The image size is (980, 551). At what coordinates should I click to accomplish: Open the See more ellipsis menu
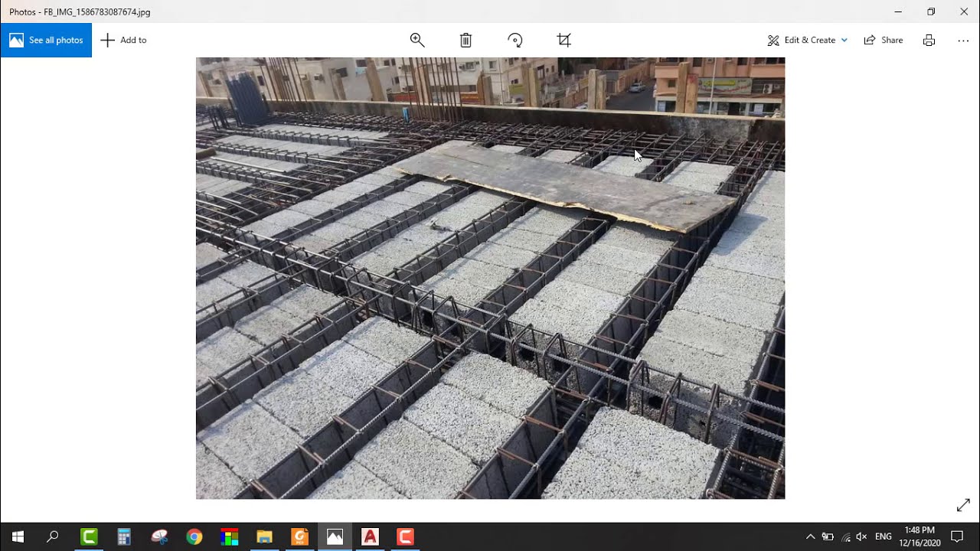963,40
